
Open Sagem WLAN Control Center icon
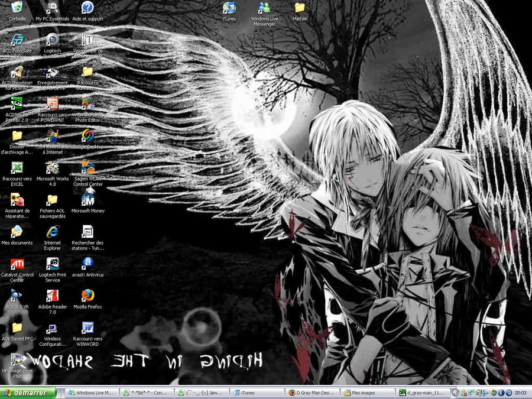point(87,174)
